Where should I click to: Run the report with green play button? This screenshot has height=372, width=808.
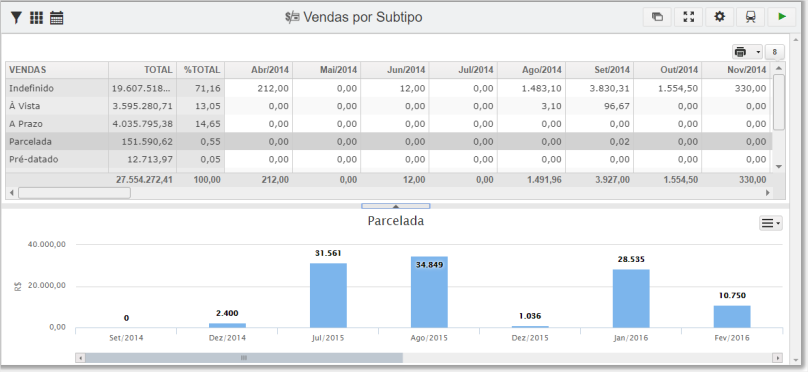782,17
